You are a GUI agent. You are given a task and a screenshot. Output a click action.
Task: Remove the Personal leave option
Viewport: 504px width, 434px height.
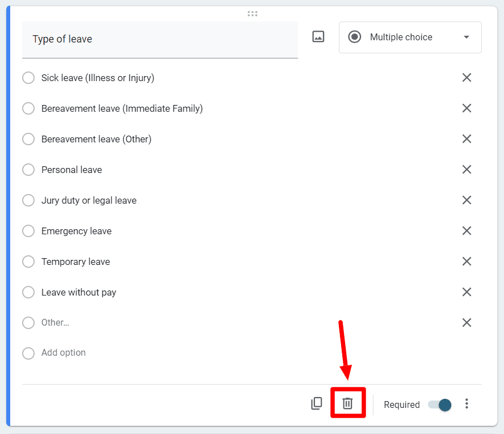click(467, 169)
